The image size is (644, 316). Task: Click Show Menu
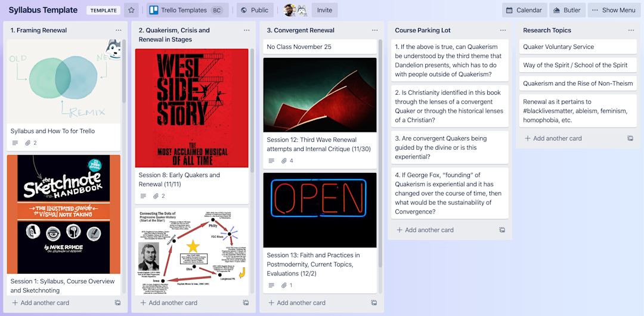[x=614, y=10]
